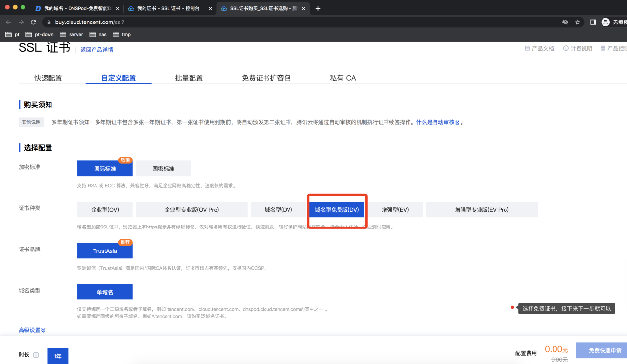Reload the current page
Image resolution: width=627 pixels, height=364 pixels.
click(x=33, y=22)
